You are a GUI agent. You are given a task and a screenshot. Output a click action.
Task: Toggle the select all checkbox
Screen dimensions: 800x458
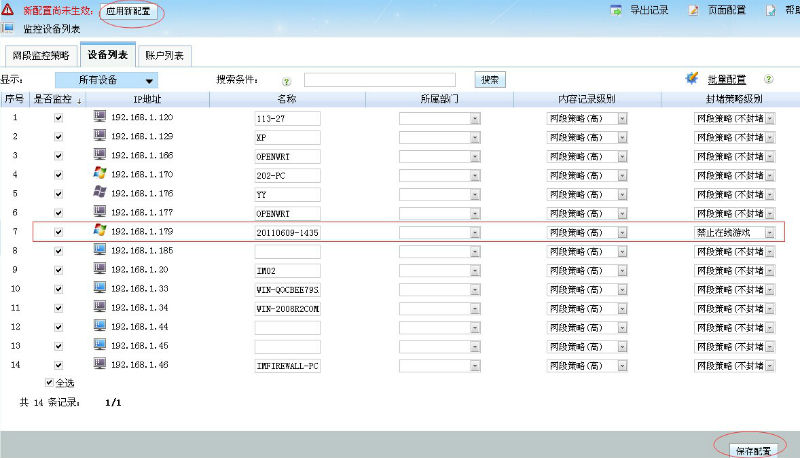pyautogui.click(x=50, y=382)
